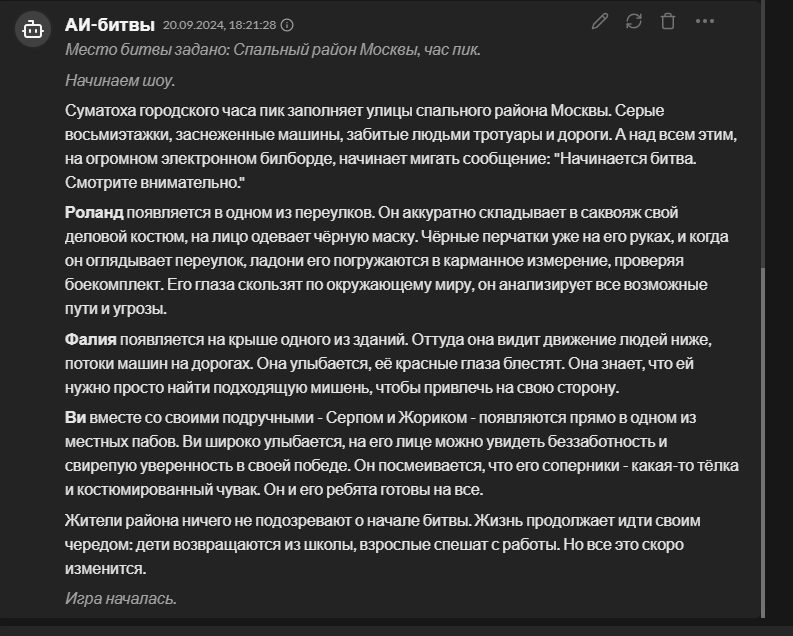Viewport: 793px width, 636px height.
Task: Click the scrollbar track above the thumb
Action: (x=763, y=134)
